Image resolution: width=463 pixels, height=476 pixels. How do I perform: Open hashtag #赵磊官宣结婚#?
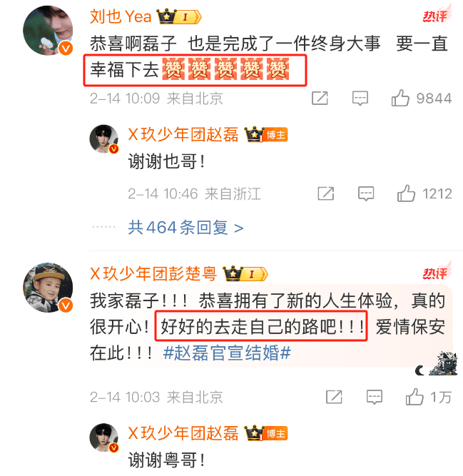click(227, 353)
